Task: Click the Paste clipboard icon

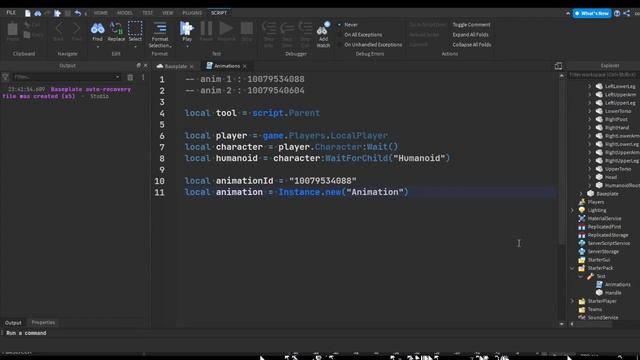Action: [13, 29]
